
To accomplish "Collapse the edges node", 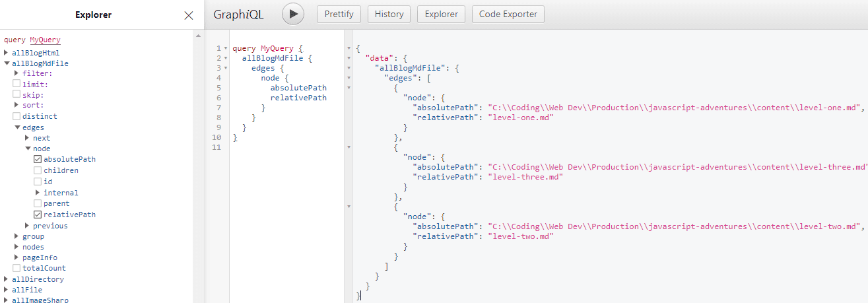I will (17, 127).
